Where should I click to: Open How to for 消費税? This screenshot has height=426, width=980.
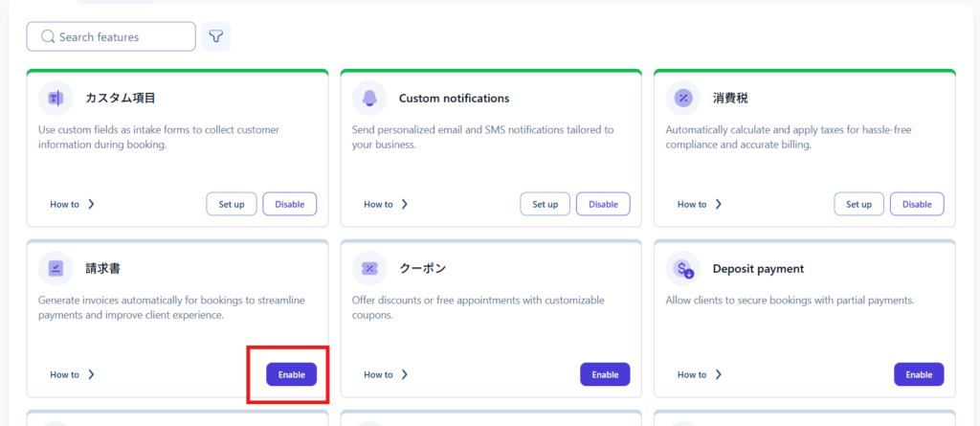701,204
